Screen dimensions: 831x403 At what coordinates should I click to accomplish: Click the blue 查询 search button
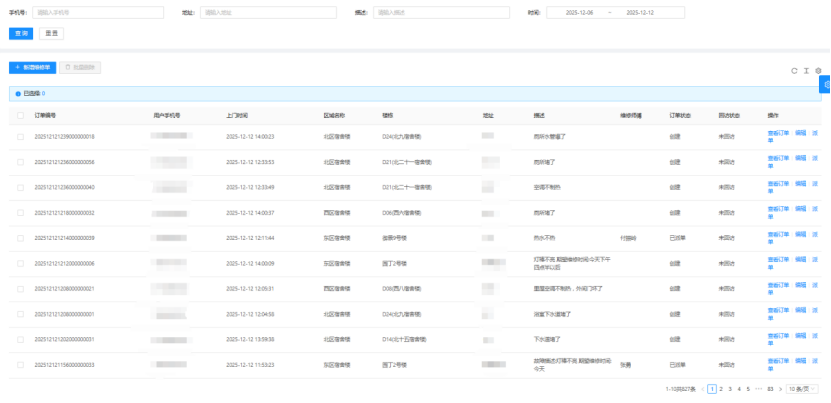tap(20, 33)
